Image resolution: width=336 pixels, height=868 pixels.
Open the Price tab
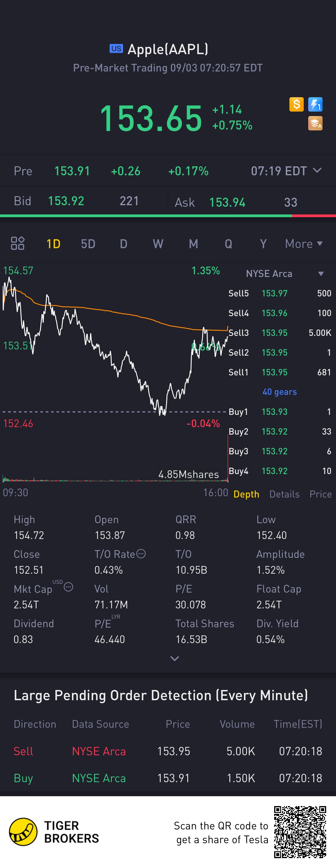pos(320,494)
